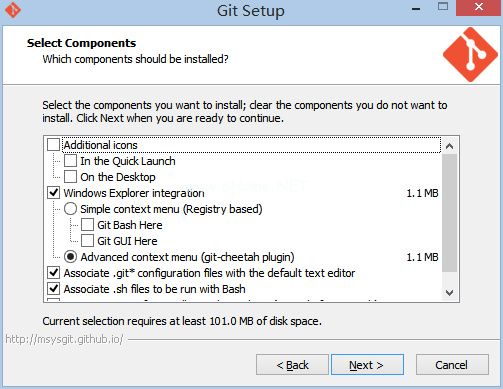Click the components list scrollbar thumb
Screen dimensions: 503x389
tap(449, 213)
